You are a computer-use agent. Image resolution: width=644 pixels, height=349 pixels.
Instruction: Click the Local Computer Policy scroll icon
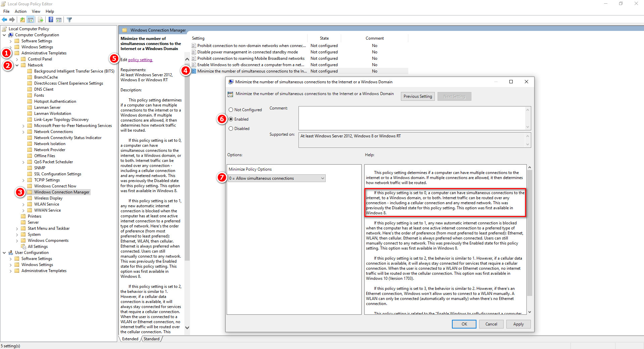pos(4,29)
